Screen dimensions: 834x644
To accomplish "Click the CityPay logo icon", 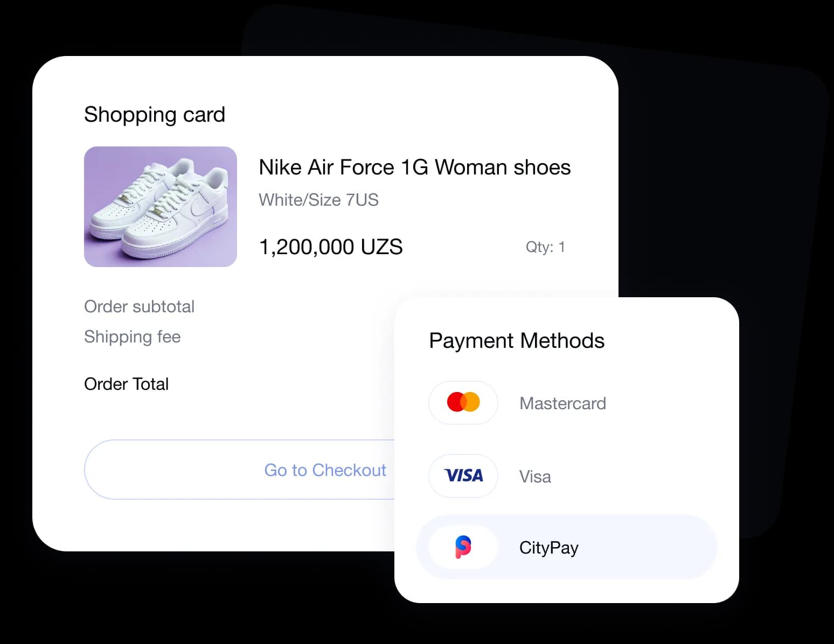I will point(463,547).
